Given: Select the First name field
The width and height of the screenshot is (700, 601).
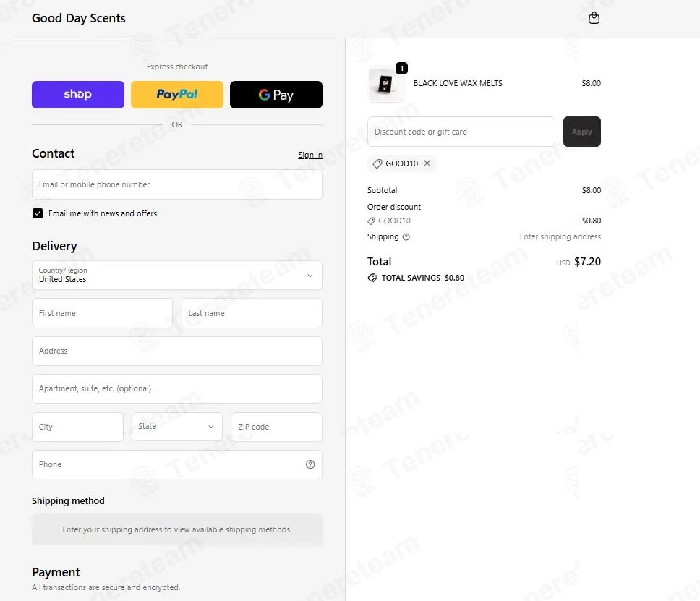Looking at the screenshot, I should [102, 313].
